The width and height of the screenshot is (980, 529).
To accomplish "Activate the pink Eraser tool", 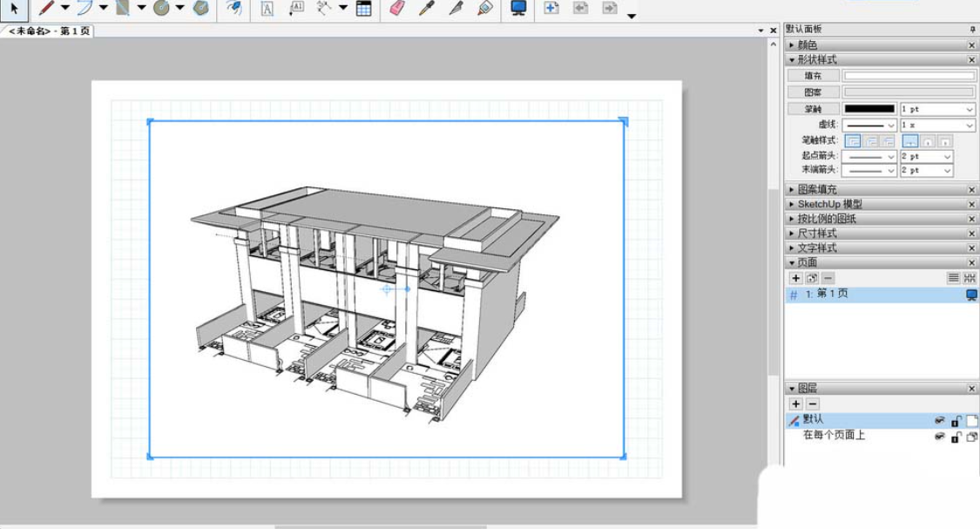I will [397, 8].
